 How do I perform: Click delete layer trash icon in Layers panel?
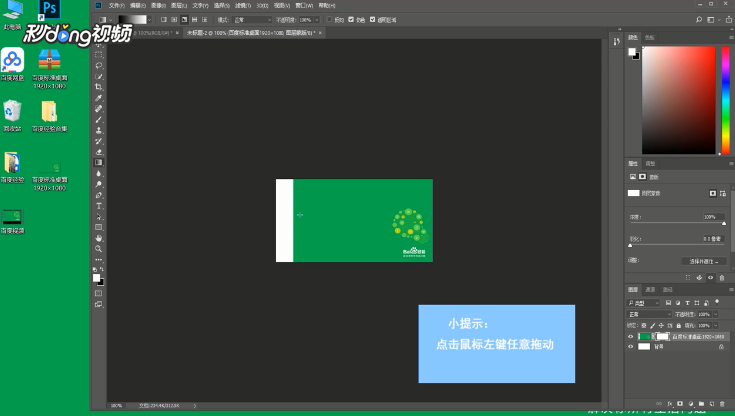coord(722,403)
